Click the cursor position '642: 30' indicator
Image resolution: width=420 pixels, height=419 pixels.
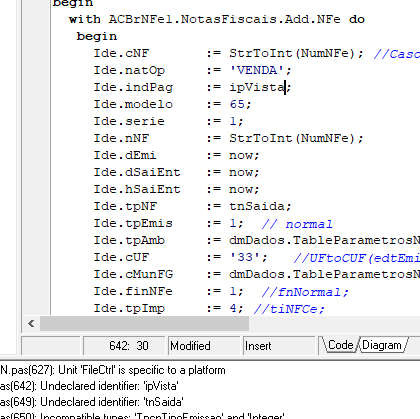tap(124, 346)
